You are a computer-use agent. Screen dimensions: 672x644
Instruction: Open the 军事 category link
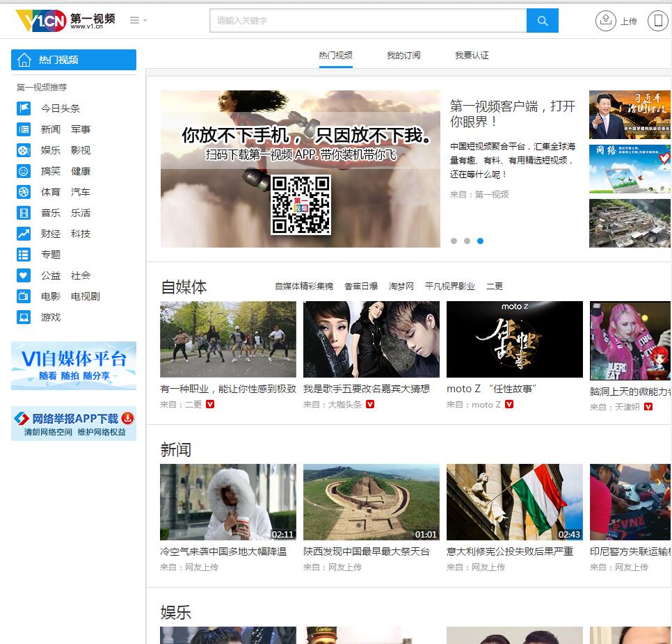pos(81,129)
